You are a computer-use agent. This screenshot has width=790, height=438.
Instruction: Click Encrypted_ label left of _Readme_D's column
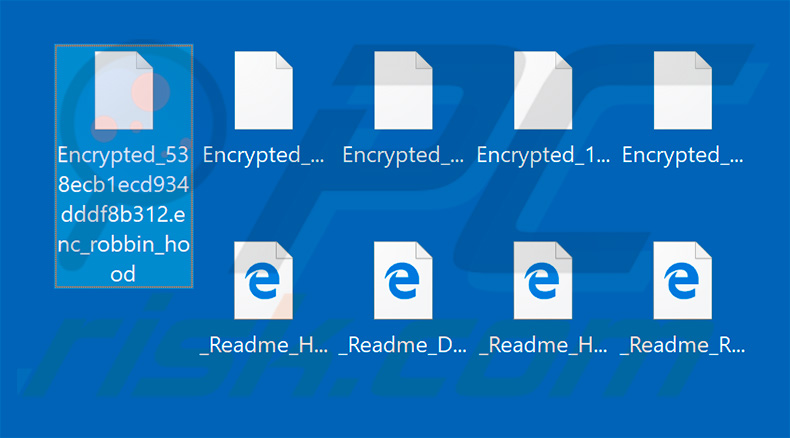coord(263,155)
